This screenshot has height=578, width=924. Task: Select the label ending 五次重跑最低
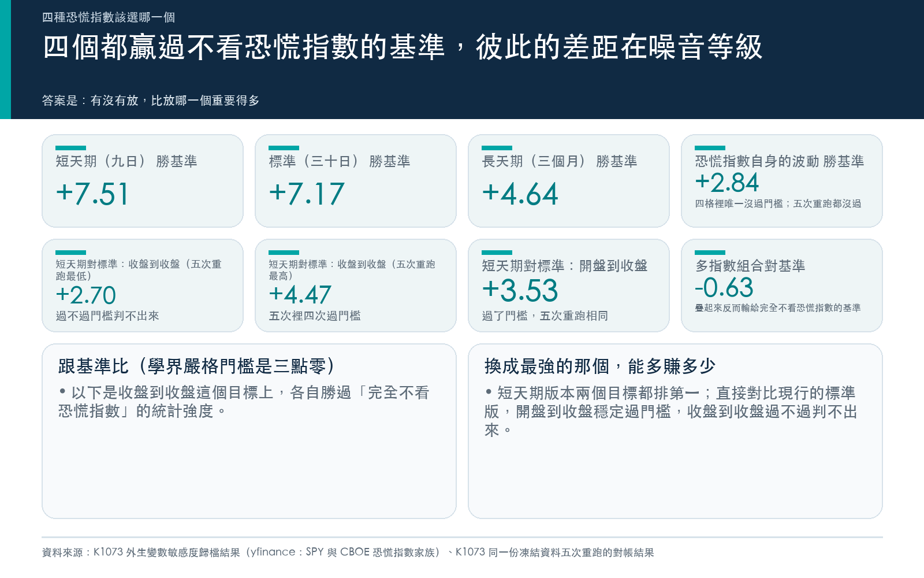(139, 270)
